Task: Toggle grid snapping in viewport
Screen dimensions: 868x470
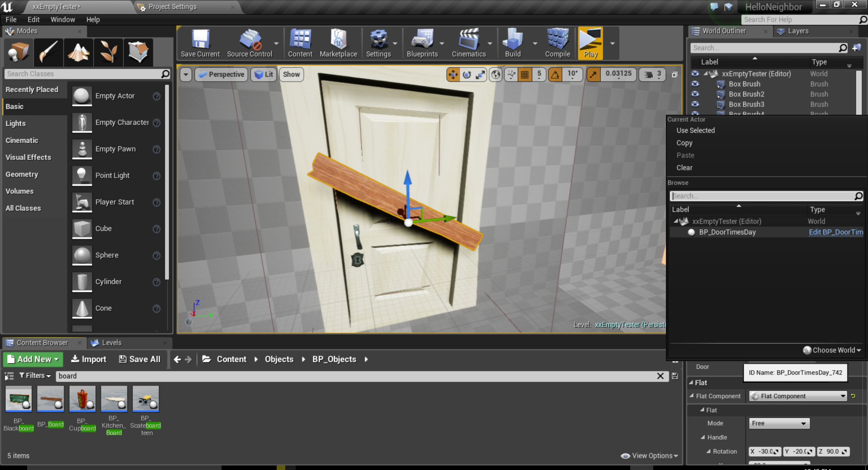Action: 525,75
